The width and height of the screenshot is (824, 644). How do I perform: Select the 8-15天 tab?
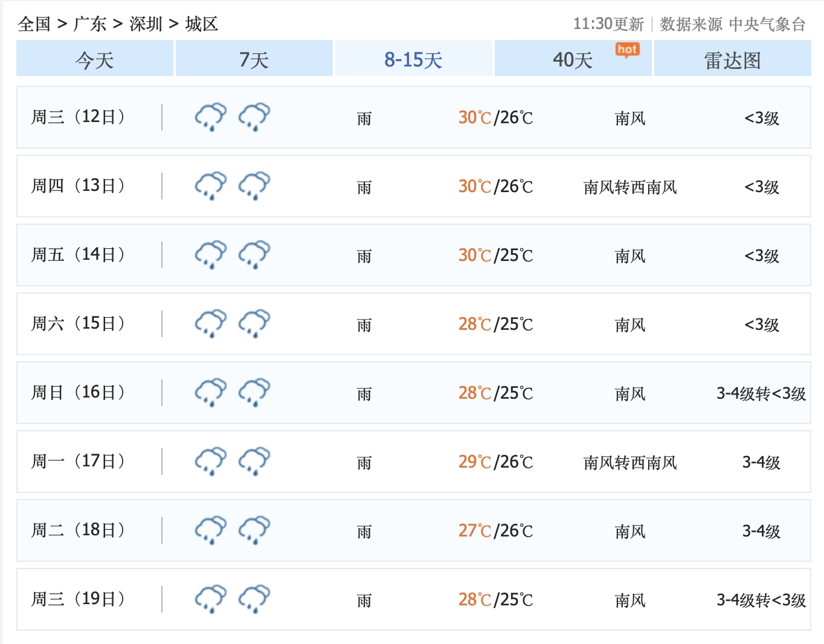[414, 59]
